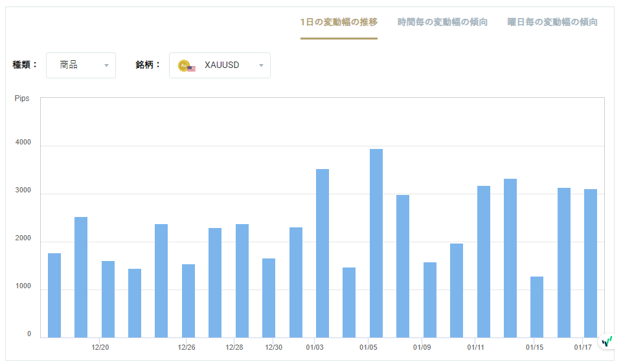Viewport: 623px width, 364px height.
Task: Click the 12/28 axis label
Action: point(234,347)
